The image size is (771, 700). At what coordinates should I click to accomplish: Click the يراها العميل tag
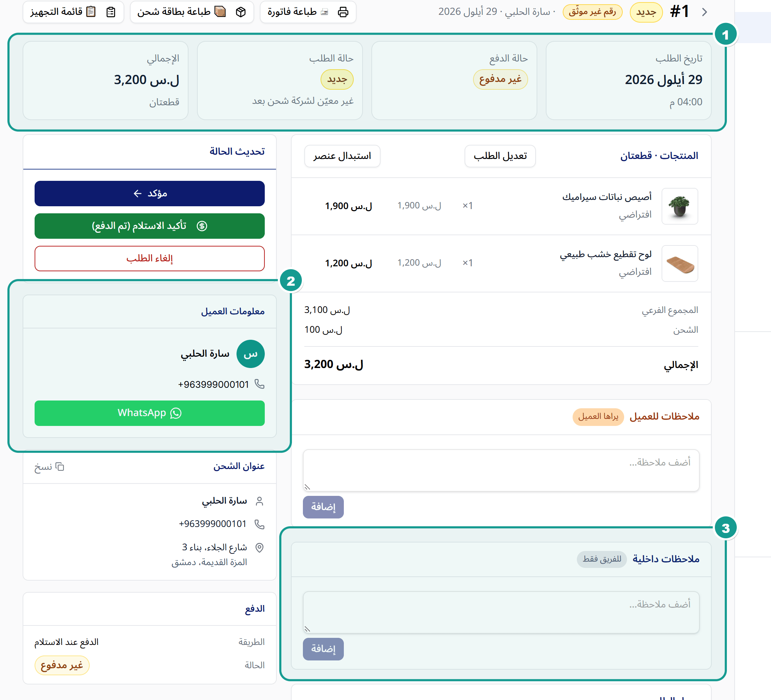coord(598,416)
